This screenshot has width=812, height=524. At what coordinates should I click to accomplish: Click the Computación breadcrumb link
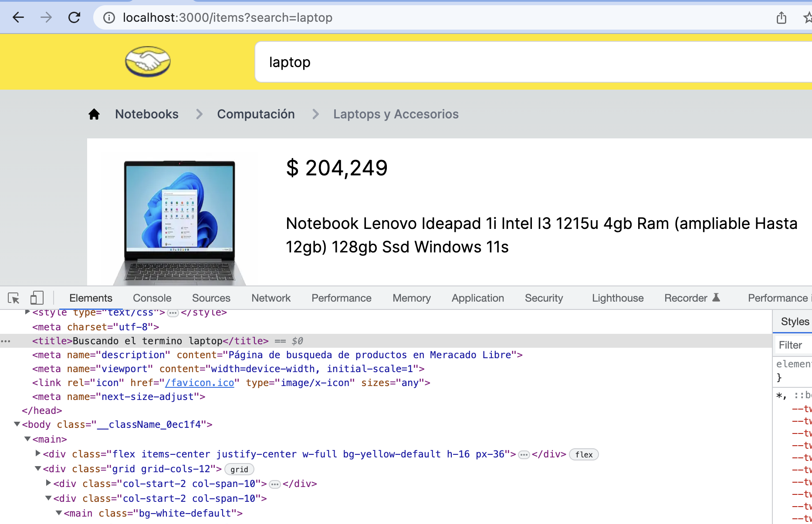click(256, 114)
